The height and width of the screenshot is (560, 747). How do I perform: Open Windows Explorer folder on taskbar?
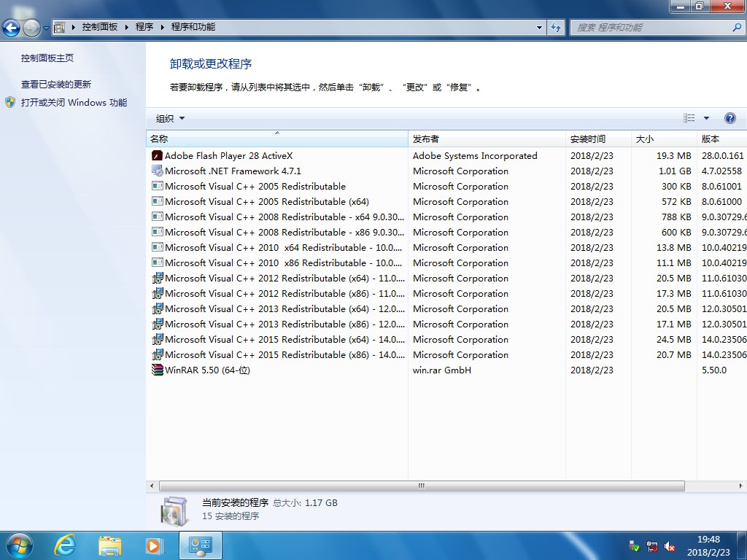click(x=109, y=545)
